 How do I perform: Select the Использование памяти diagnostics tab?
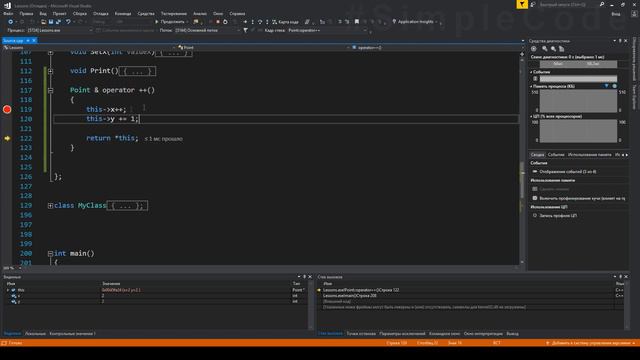pyautogui.click(x=589, y=155)
